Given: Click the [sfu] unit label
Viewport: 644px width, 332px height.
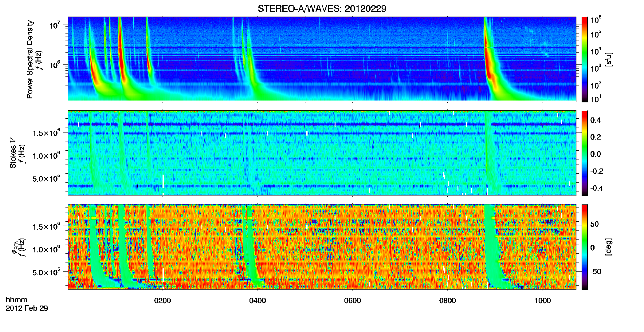Looking at the screenshot, I should pos(609,60).
